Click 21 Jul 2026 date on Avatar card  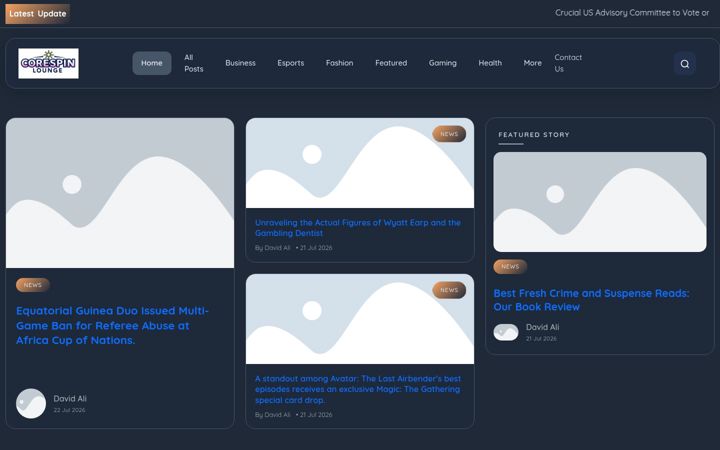[x=316, y=415]
